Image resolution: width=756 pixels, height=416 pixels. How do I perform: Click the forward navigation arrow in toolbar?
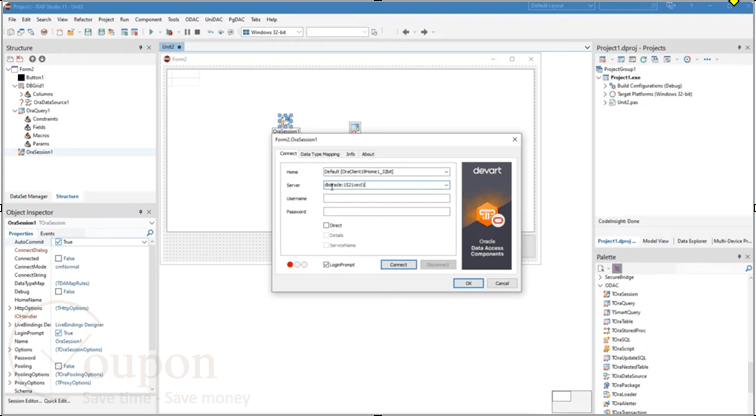click(x=424, y=32)
